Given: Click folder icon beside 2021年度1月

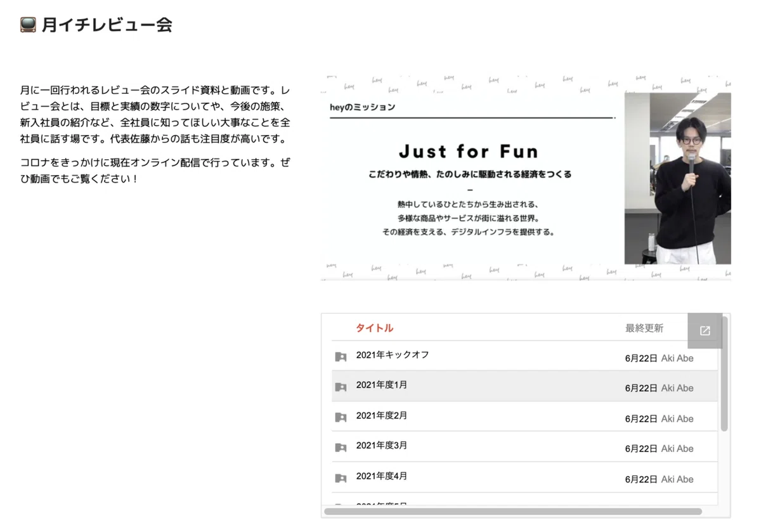Looking at the screenshot, I should pos(341,387).
